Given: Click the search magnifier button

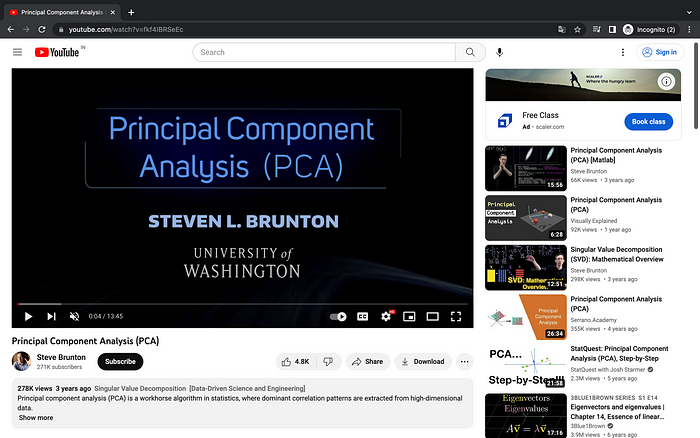Looking at the screenshot, I should click(x=470, y=52).
